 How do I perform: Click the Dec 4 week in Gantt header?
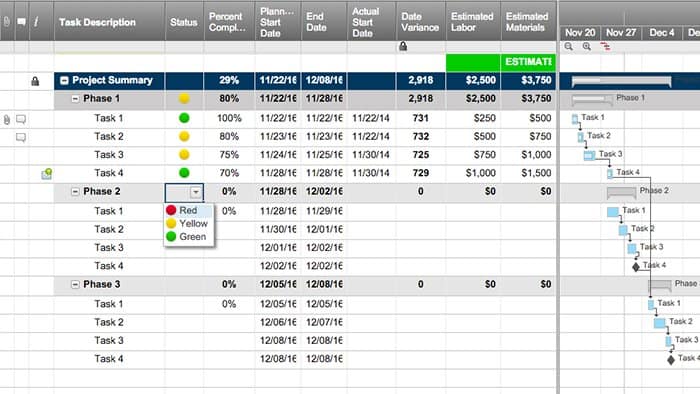pyautogui.click(x=662, y=33)
